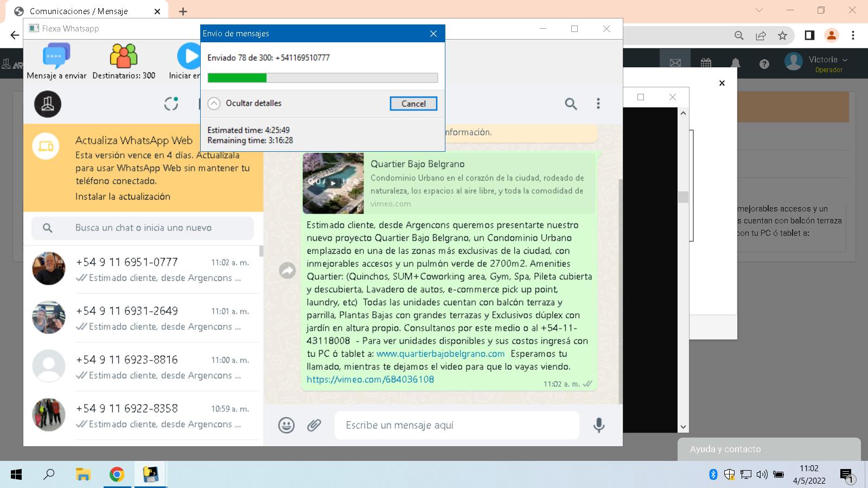
Task: Open profile photo of +54 9 11 6951-0777
Action: 49,268
